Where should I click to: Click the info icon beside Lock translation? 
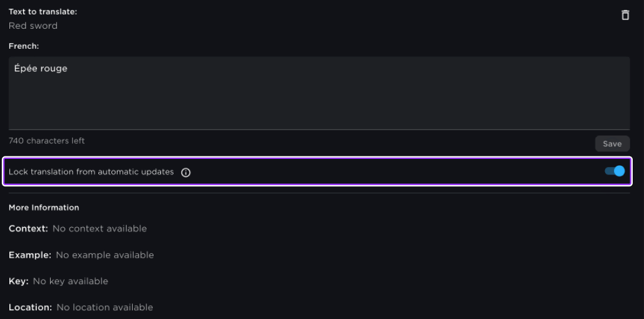click(185, 173)
